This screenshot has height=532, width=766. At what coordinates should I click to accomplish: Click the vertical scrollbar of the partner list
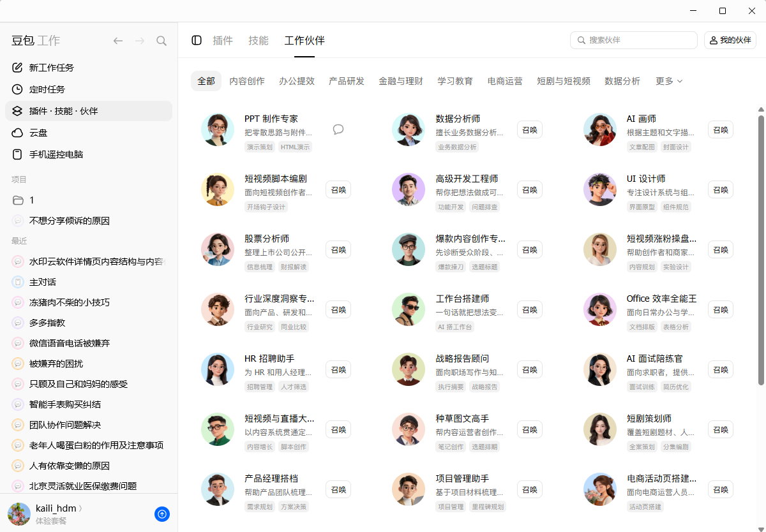761,249
